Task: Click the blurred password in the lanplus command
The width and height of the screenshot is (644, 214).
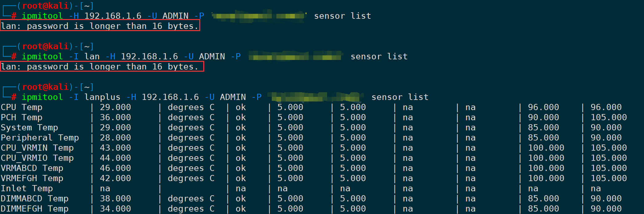Action: coord(316,97)
